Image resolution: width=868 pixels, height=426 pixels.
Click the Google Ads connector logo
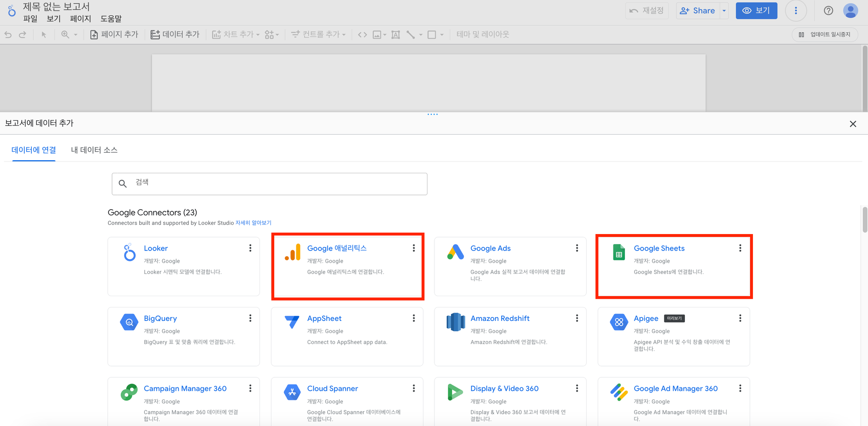point(455,252)
